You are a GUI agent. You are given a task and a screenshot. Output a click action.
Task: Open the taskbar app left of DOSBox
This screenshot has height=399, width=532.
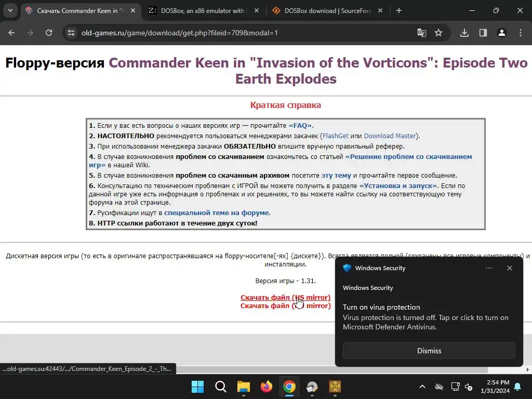pyautogui.click(x=312, y=387)
